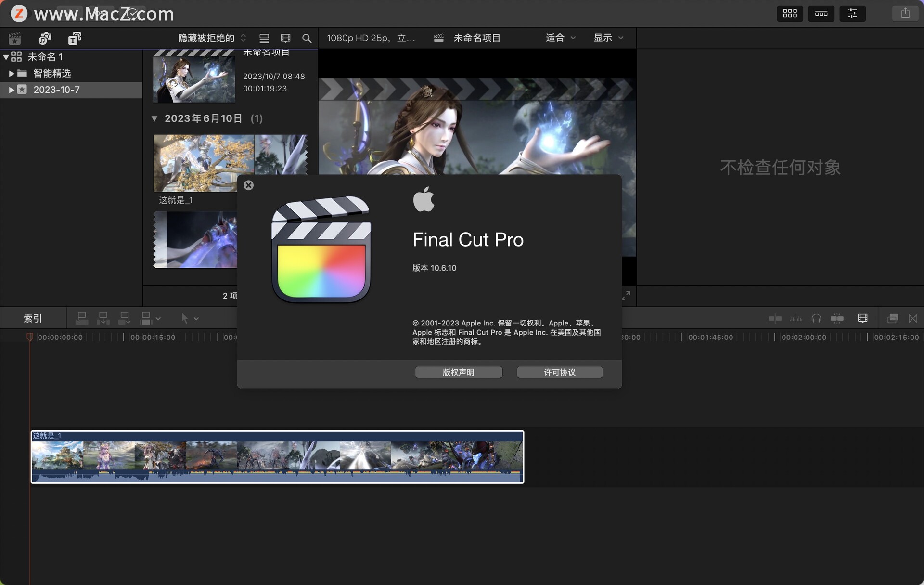Screen dimensions: 924x585
Task: Open clip appearance filmstrip options
Action: coord(285,38)
